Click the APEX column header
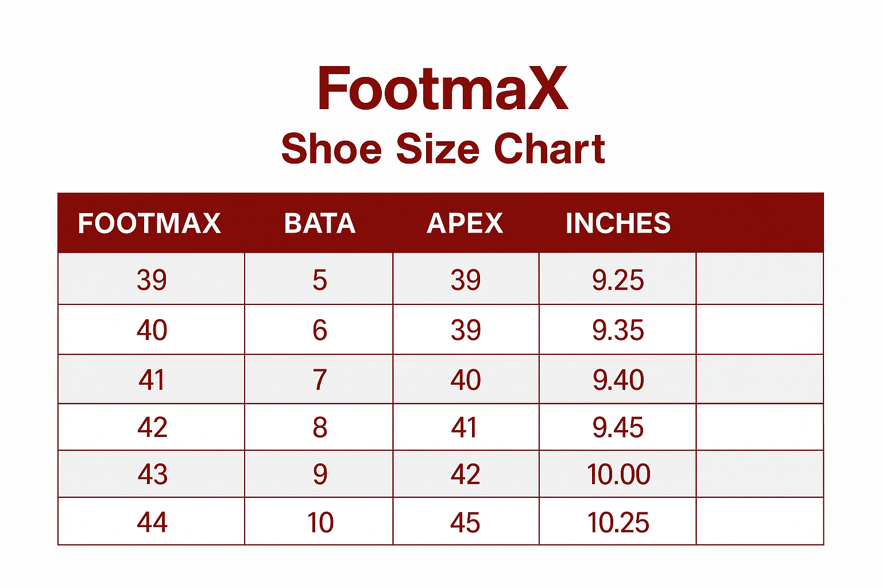The image size is (882, 588). coord(465,223)
